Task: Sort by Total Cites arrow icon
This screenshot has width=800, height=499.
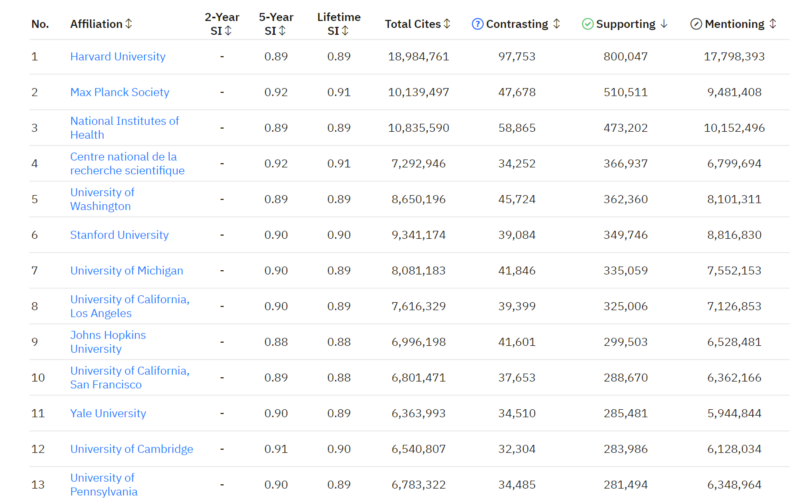Action: 447,24
